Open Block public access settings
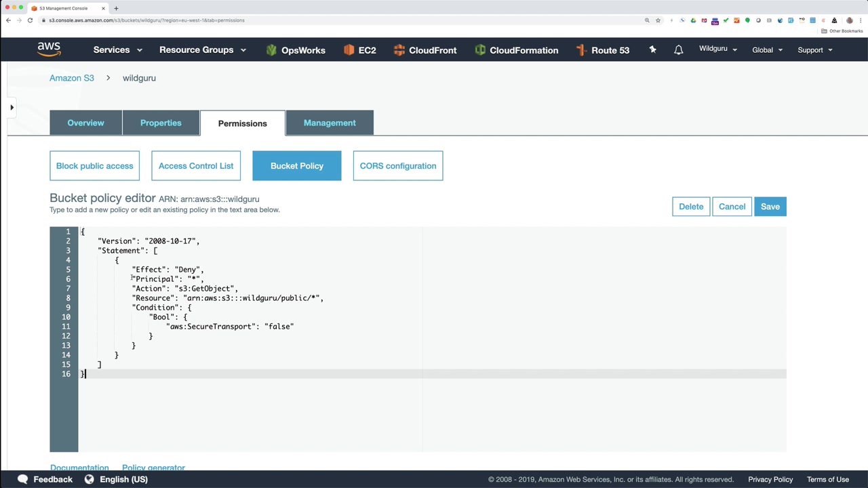Image resolution: width=868 pixels, height=488 pixels. 94,166
